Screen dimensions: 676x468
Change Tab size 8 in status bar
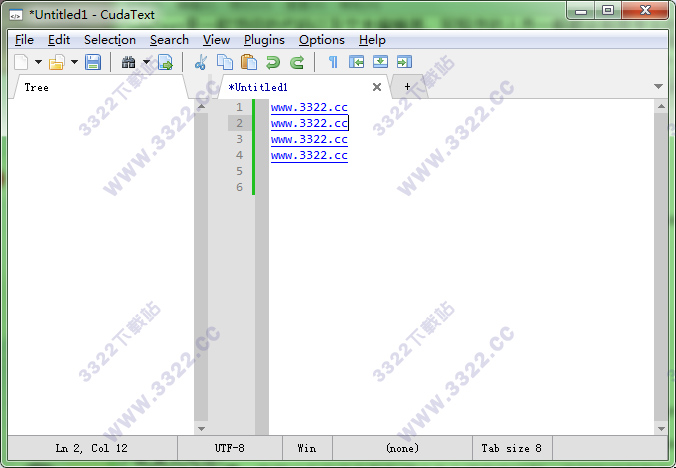click(512, 448)
